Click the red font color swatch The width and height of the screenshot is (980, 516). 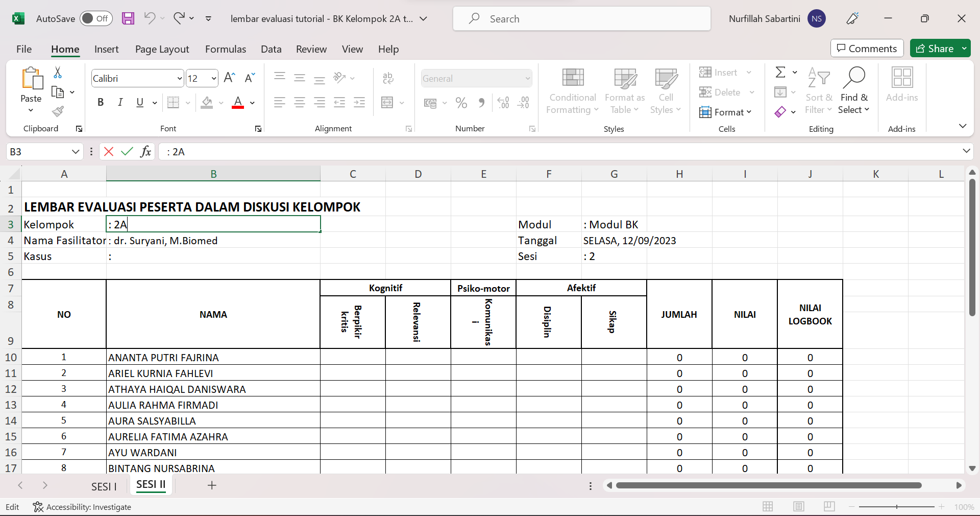[238, 103]
